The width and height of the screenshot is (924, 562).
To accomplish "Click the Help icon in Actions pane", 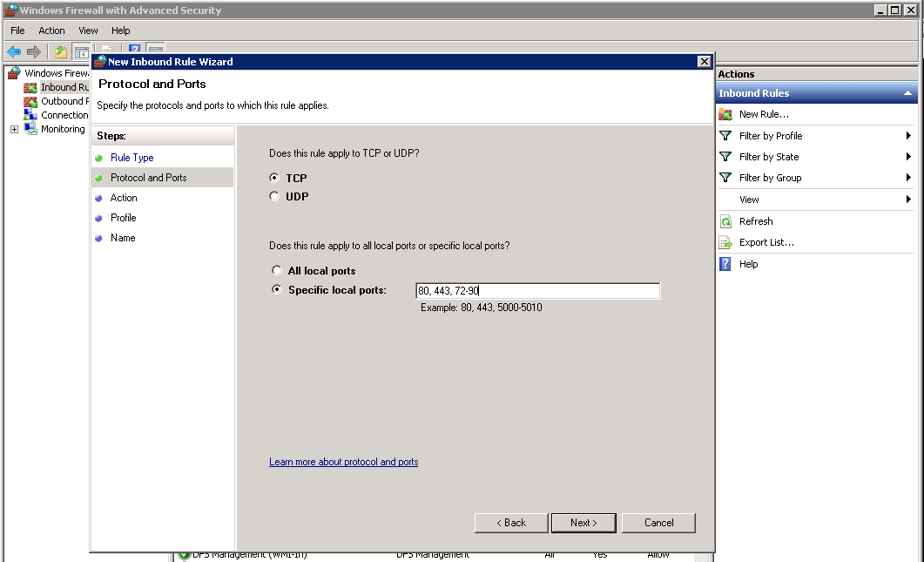I will (x=725, y=264).
